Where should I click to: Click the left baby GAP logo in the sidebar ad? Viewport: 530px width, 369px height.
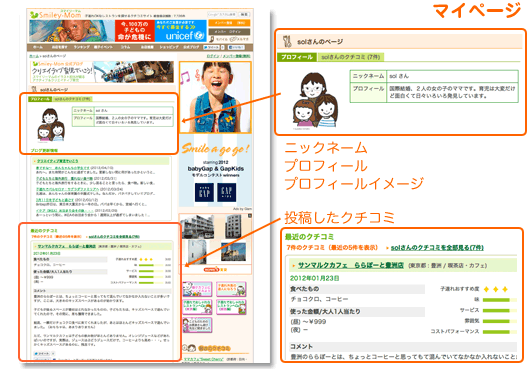tap(204, 192)
